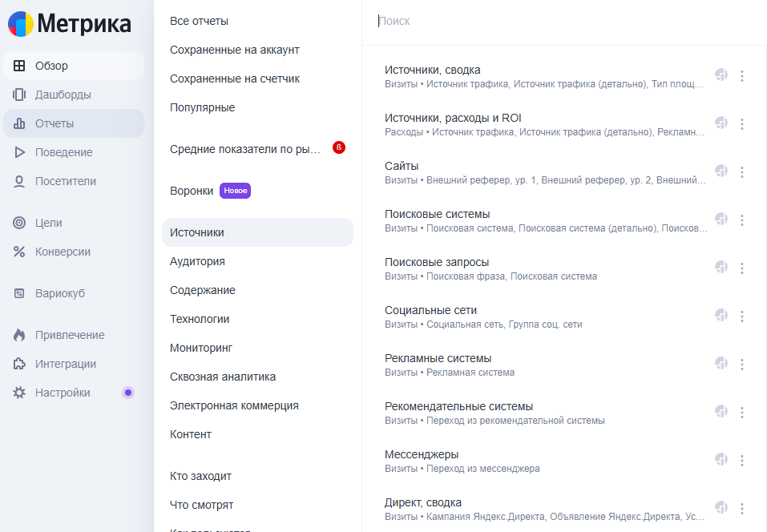Open Сохраненные на аккаунт reports
The image size is (767, 532).
click(x=235, y=50)
